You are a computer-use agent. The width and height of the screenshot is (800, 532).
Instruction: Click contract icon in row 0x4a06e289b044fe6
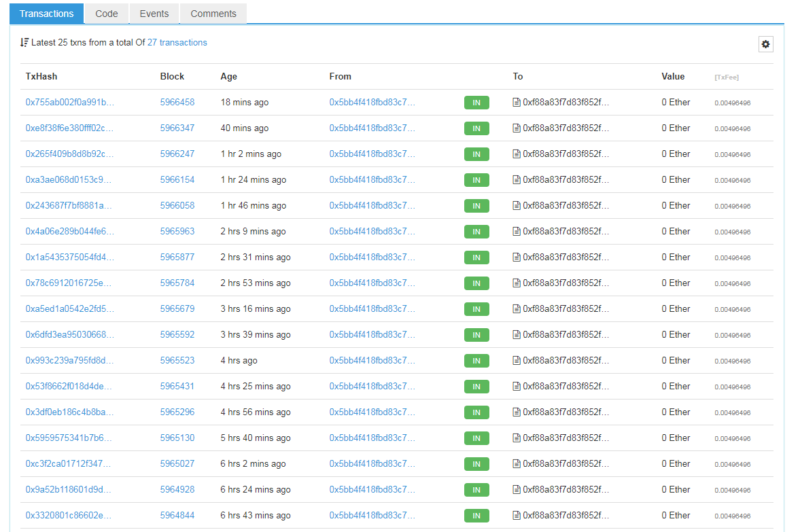pos(517,232)
